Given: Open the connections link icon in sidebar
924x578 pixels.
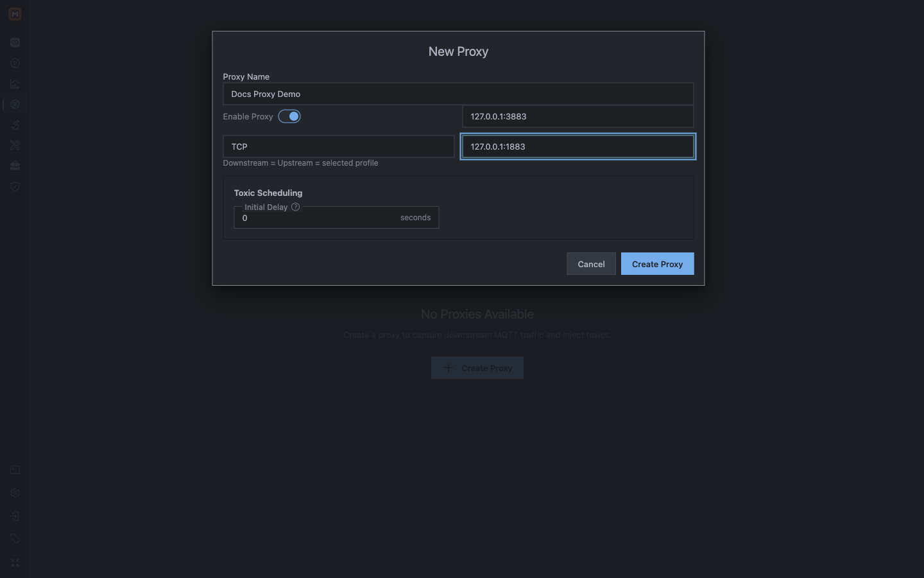Looking at the screenshot, I should coord(15,42).
